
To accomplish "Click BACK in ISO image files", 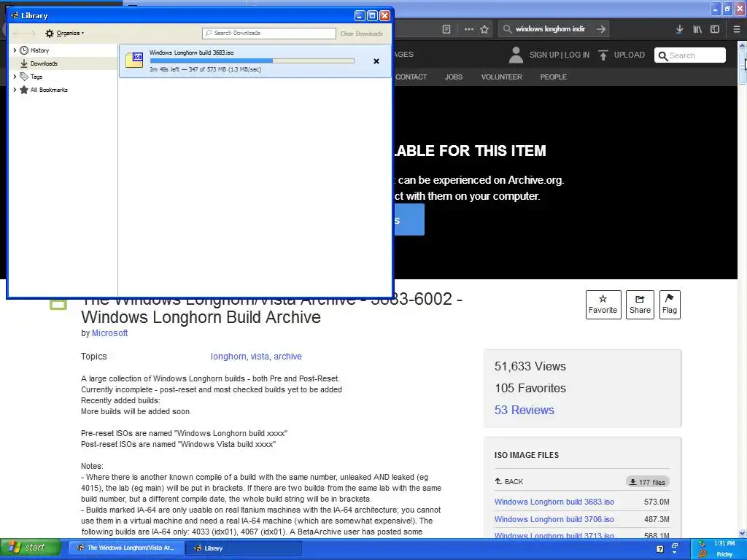I will click(x=508, y=481).
